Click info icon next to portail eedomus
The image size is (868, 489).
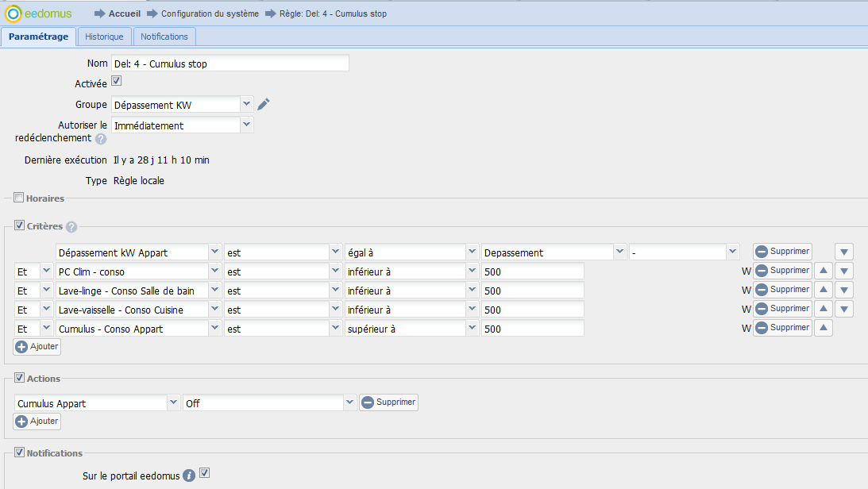(x=189, y=476)
